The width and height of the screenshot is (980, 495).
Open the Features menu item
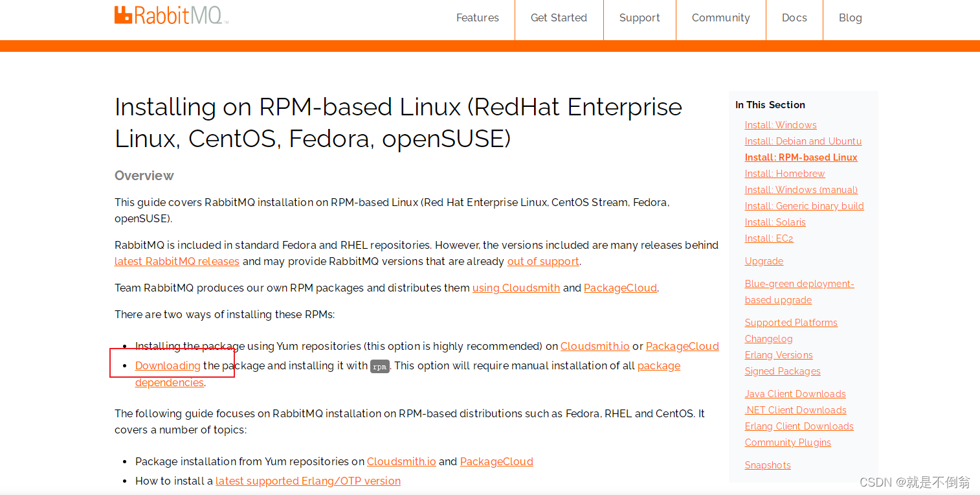tap(477, 17)
